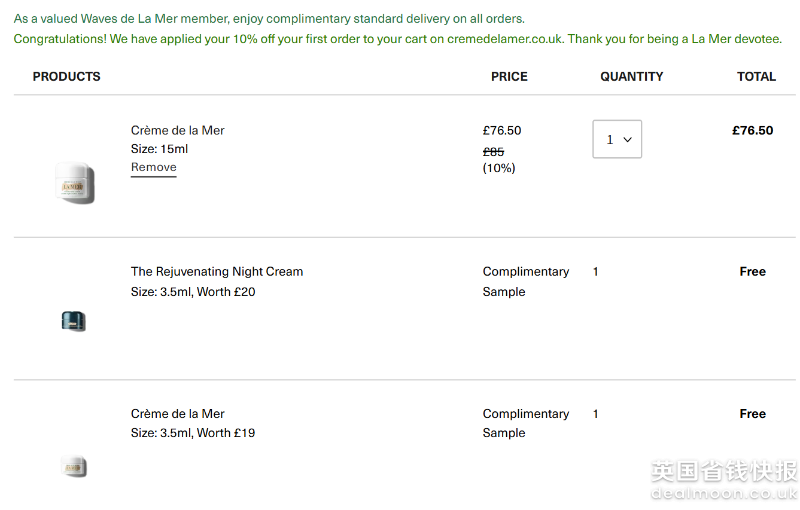Open the Crème de la Mer 15ml product title
Viewport: 800px width, 510px height.
coord(178,130)
